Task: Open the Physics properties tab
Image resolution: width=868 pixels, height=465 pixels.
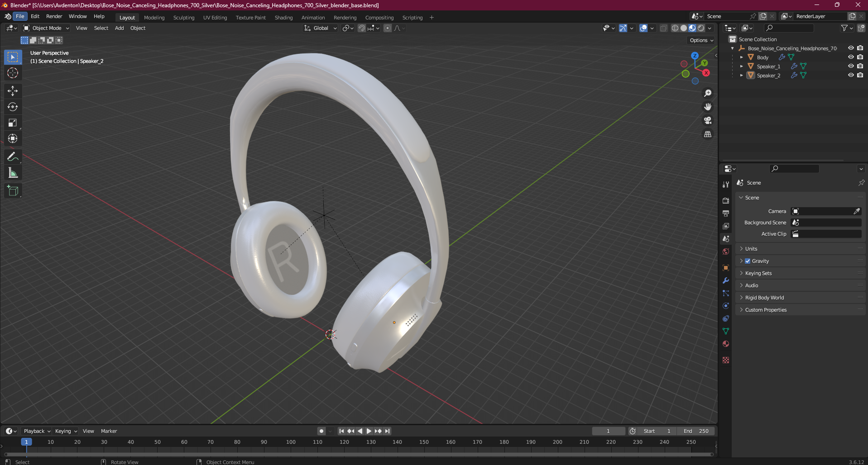Action: click(x=726, y=306)
